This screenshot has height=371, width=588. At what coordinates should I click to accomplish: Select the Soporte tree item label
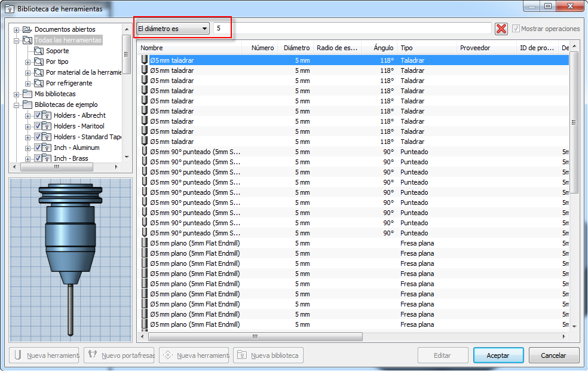pyautogui.click(x=57, y=51)
